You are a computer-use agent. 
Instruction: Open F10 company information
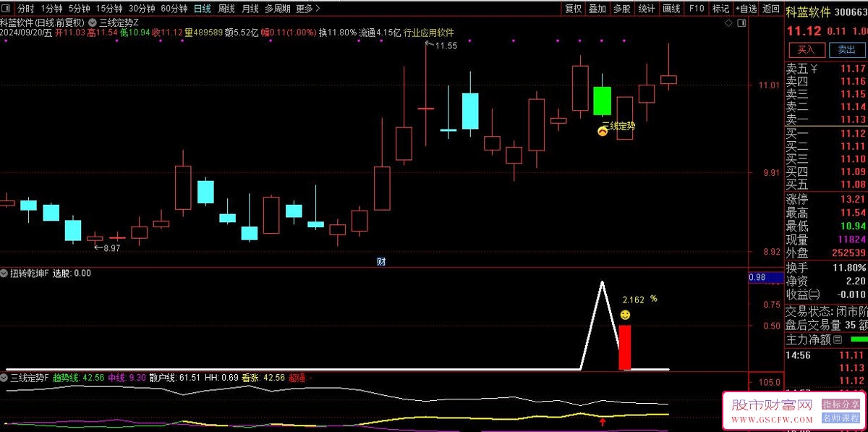[697, 9]
